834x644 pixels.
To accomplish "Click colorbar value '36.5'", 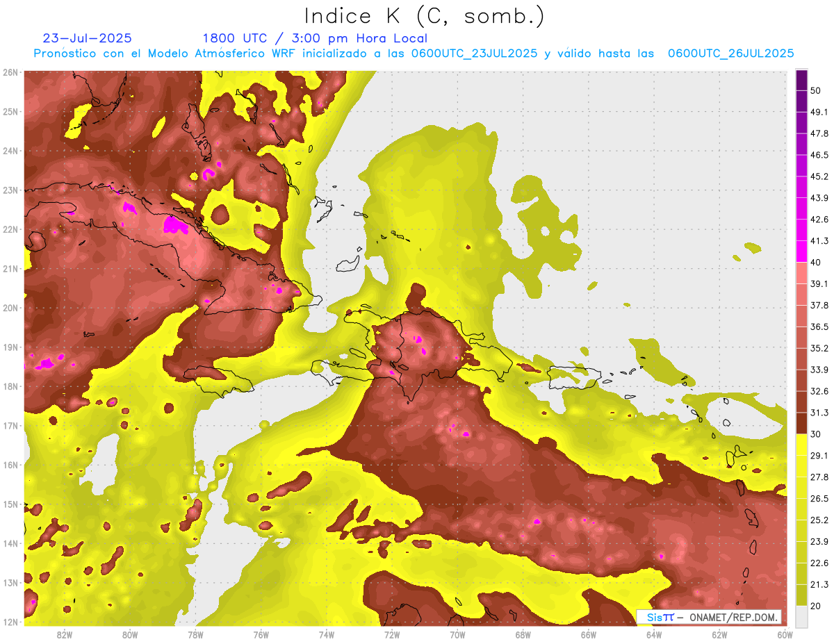I will tap(819, 327).
